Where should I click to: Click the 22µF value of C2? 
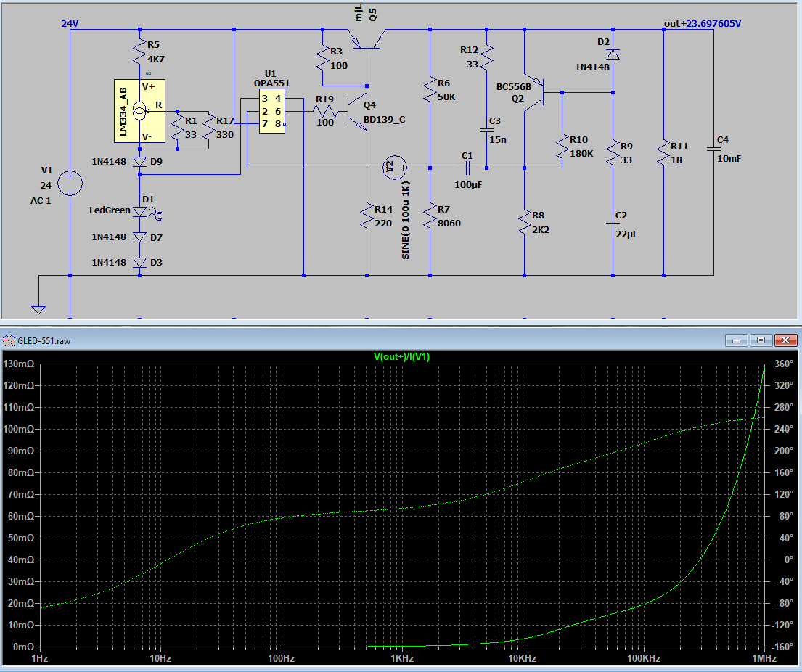point(626,234)
